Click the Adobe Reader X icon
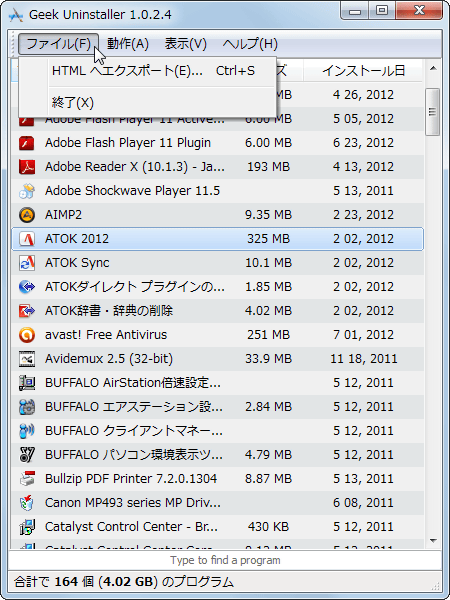This screenshot has height=600, width=450. [27, 167]
